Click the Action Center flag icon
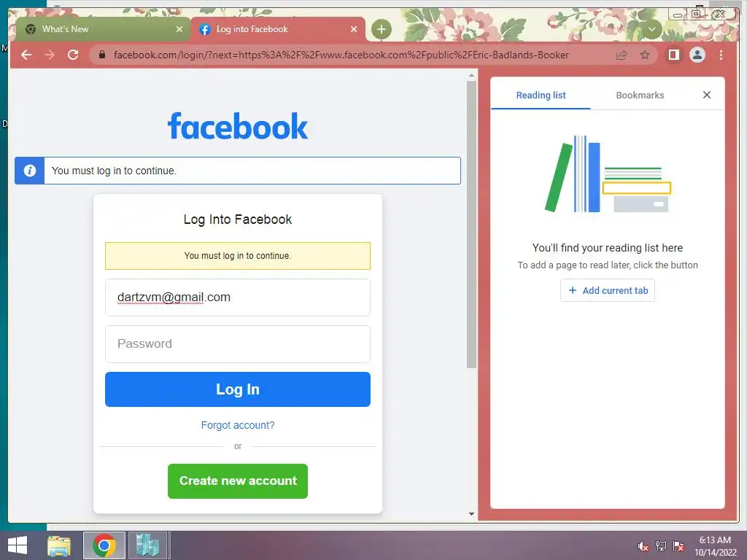 point(678,546)
